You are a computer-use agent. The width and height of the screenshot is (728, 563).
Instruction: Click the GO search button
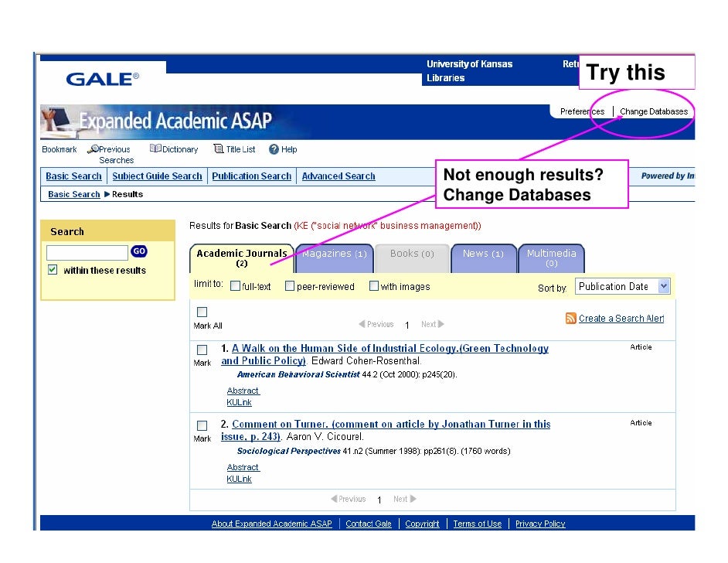[x=139, y=251]
